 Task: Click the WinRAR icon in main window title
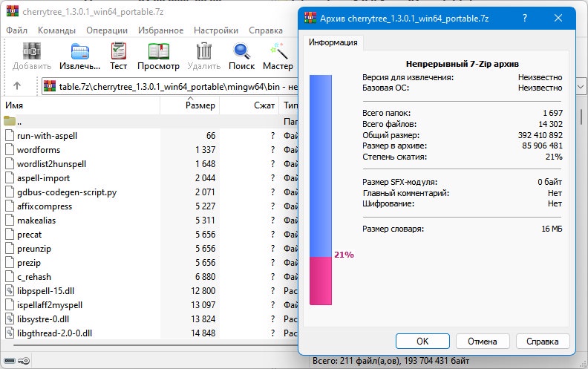(x=13, y=11)
